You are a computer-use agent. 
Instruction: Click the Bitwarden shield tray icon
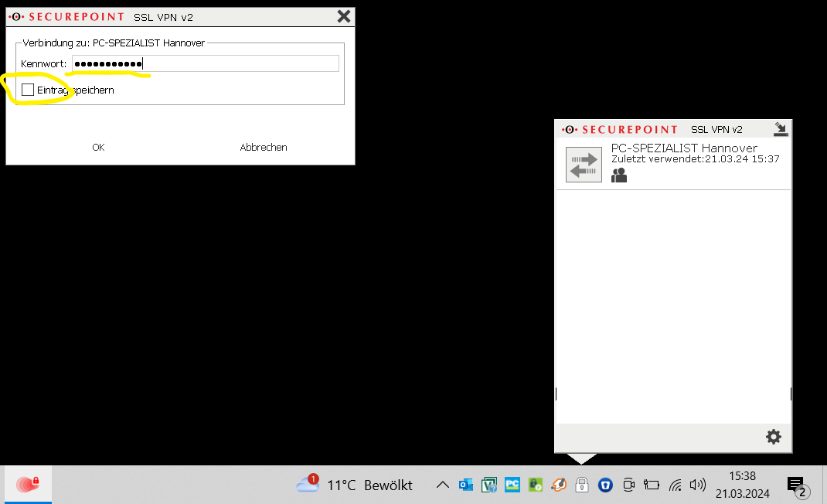click(605, 485)
